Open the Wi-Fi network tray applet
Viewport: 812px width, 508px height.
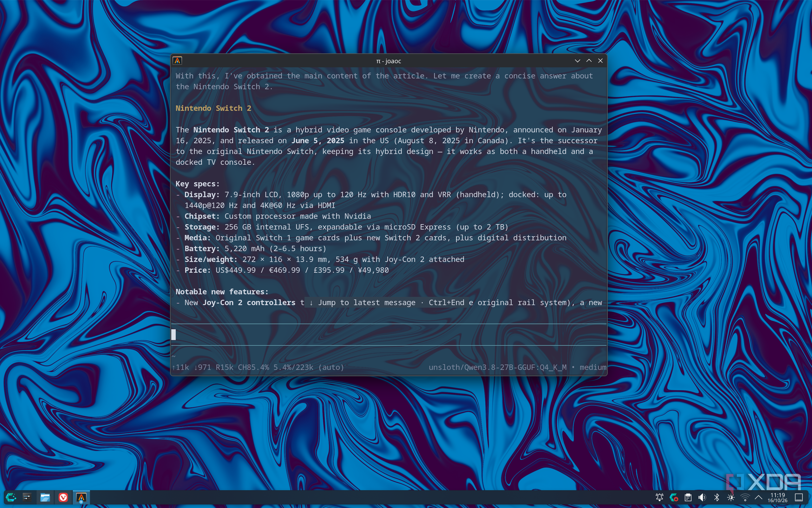tap(745, 497)
